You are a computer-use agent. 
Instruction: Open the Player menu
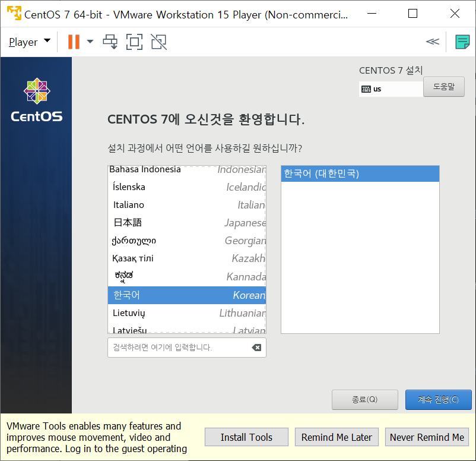[29, 42]
